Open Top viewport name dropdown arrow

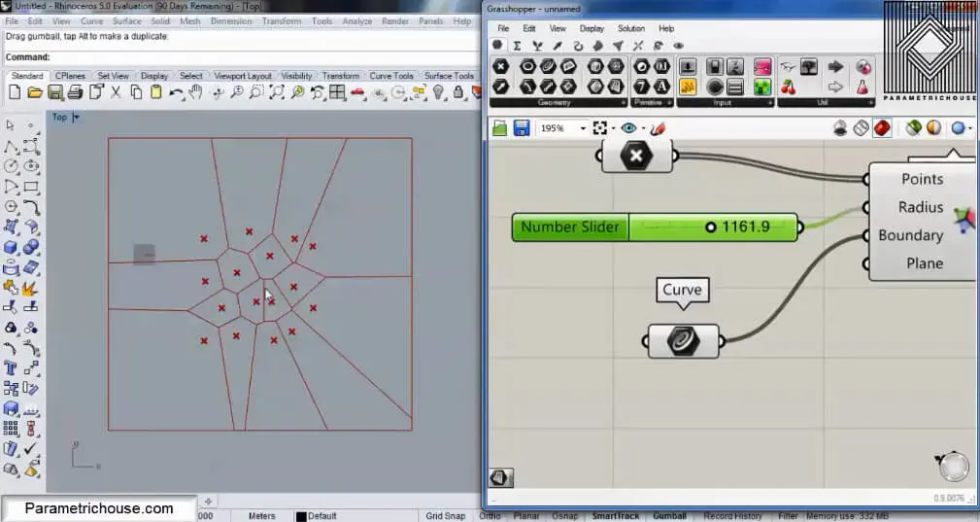(77, 117)
